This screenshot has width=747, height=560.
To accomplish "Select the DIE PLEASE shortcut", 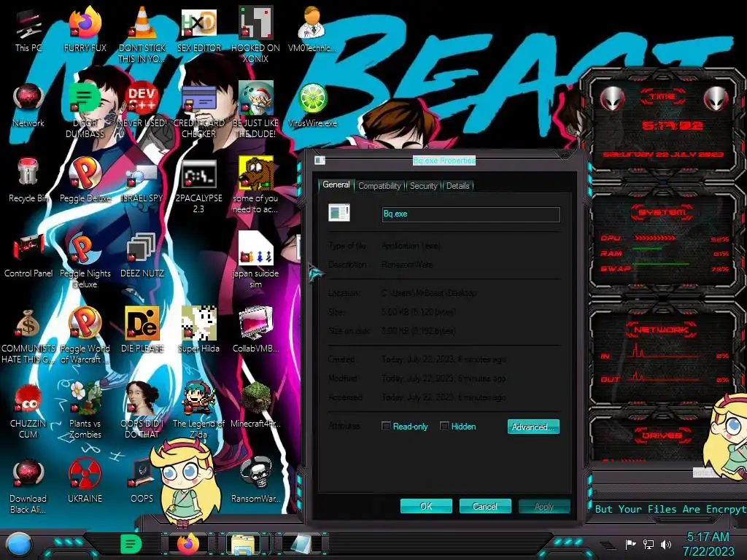I will coord(142,330).
